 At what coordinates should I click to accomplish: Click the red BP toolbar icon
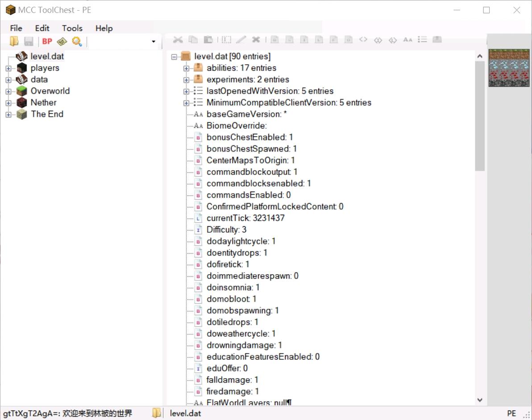47,41
